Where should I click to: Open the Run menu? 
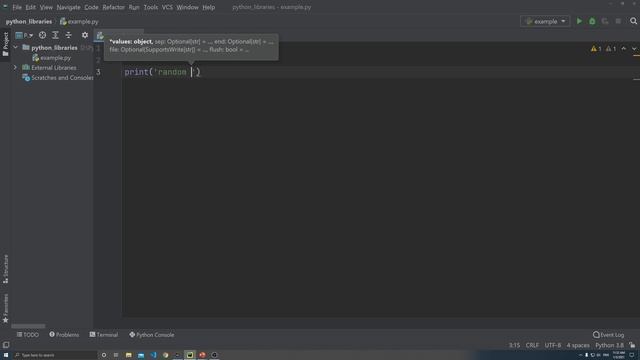pyautogui.click(x=133, y=7)
